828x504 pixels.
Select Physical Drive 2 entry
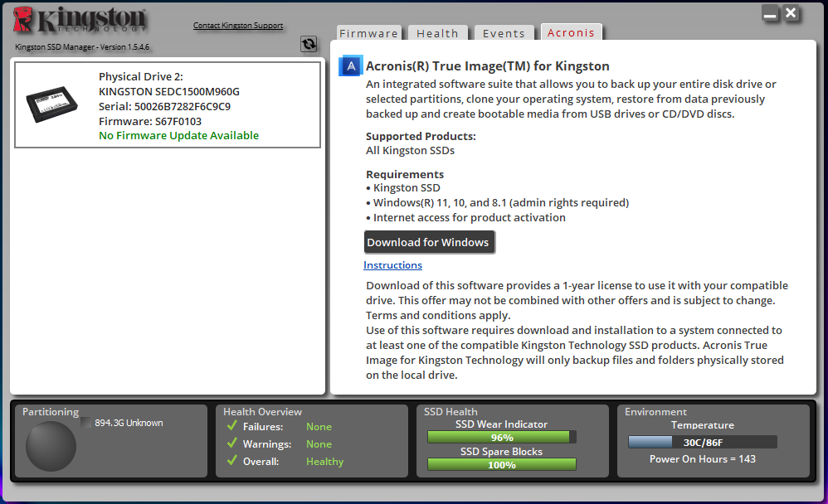tap(168, 105)
